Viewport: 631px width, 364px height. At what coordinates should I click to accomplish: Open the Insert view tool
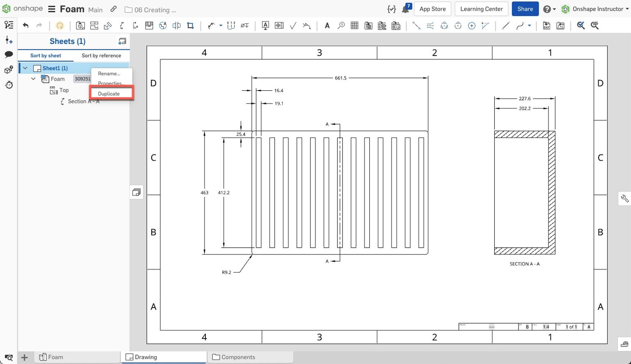click(81, 25)
